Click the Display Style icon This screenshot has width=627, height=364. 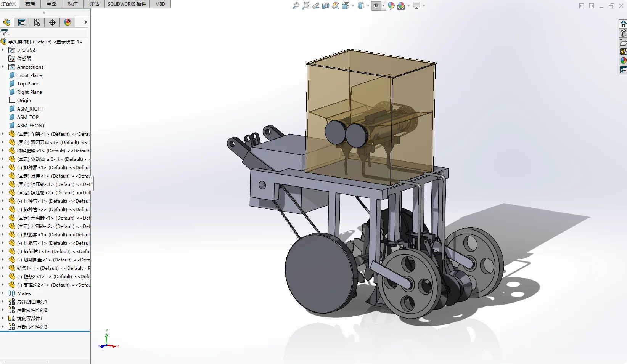coord(361,6)
